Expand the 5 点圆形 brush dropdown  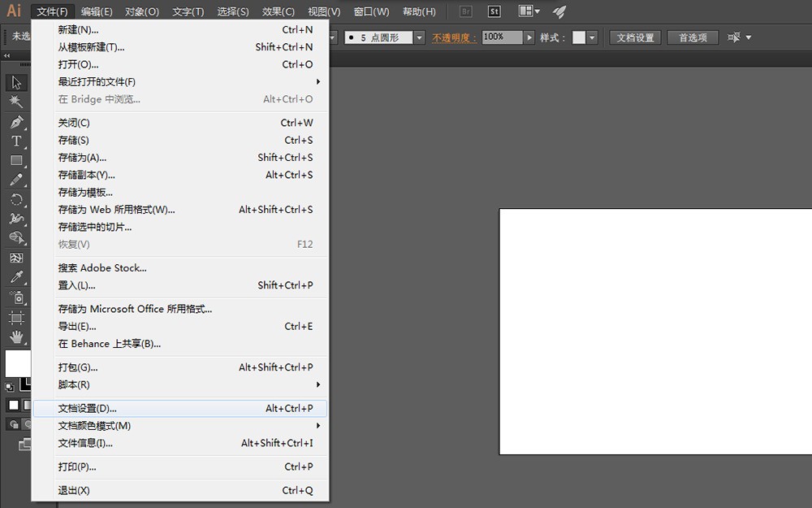coord(419,37)
